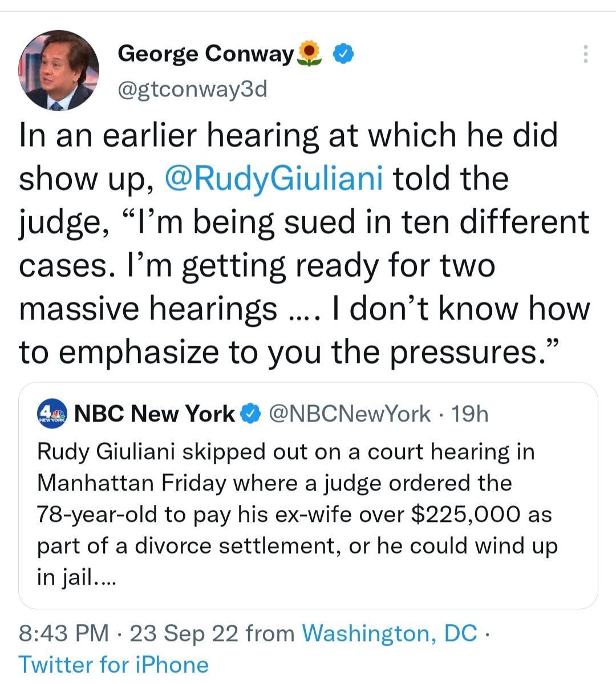Click the peacock logo in NBC's avatar
The height and width of the screenshot is (684, 616).
coord(57,414)
